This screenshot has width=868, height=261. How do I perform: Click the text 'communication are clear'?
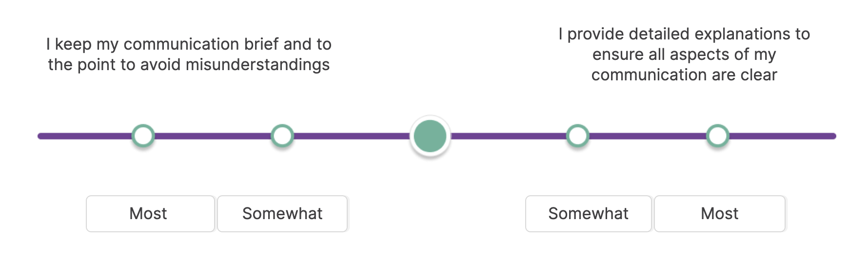pos(684,75)
